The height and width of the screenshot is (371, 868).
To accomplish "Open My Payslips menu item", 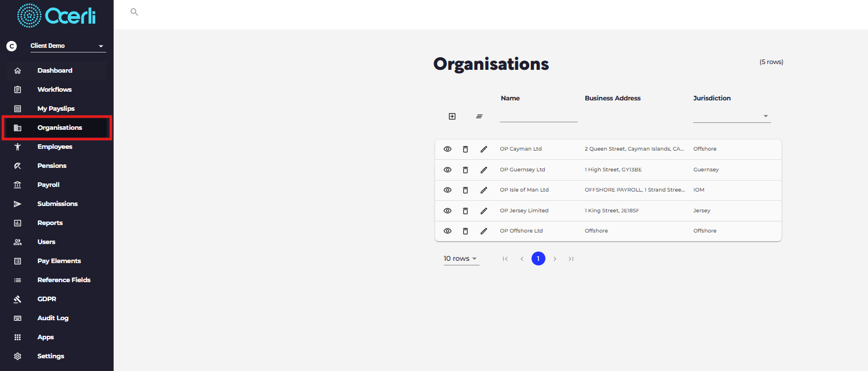I will [57, 108].
